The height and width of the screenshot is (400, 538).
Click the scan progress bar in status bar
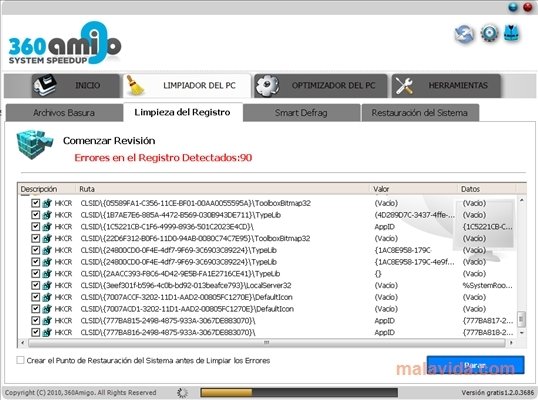299,393
